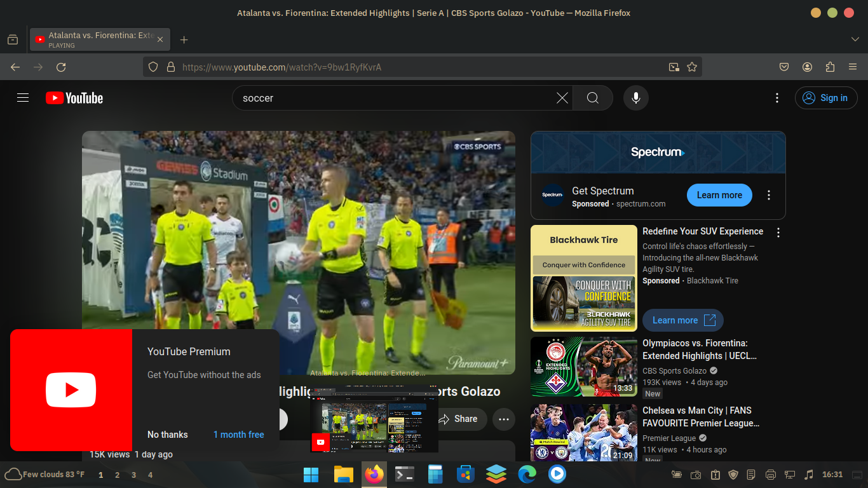Open picture-in-picture from address bar

tap(674, 67)
